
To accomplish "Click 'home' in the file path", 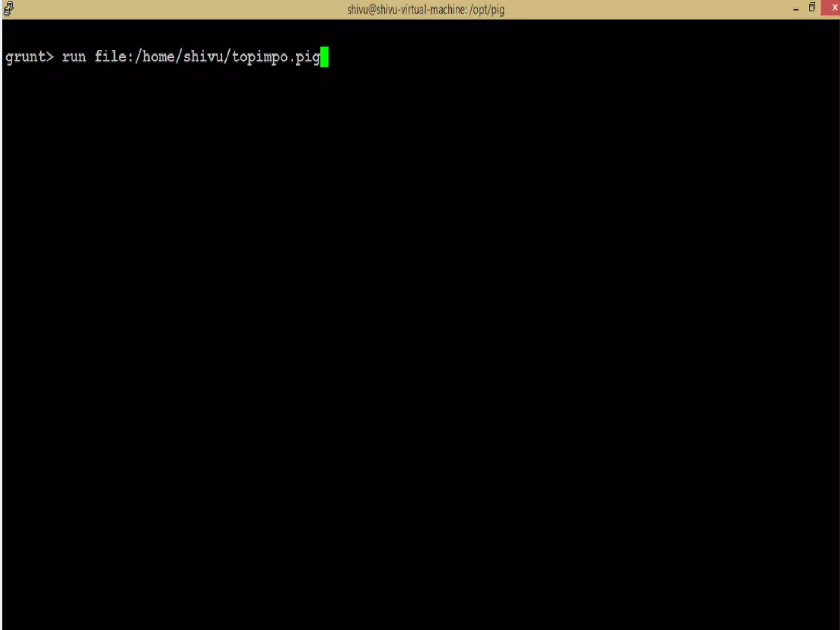I will [158, 57].
